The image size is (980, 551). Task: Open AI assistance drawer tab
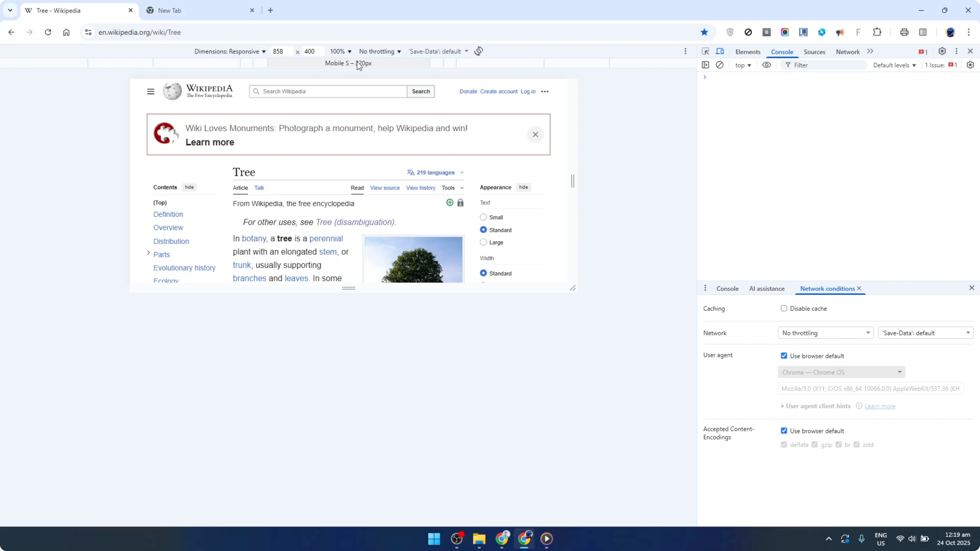(767, 289)
